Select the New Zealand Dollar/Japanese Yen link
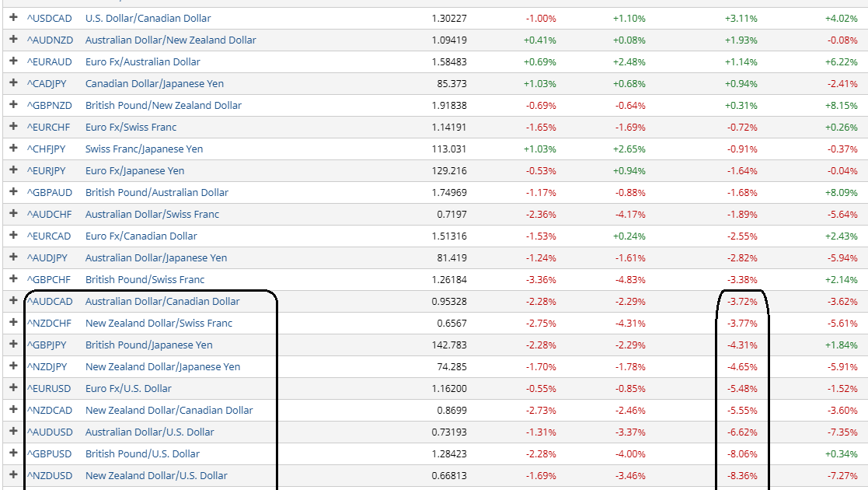The width and height of the screenshot is (868, 490). click(x=162, y=366)
